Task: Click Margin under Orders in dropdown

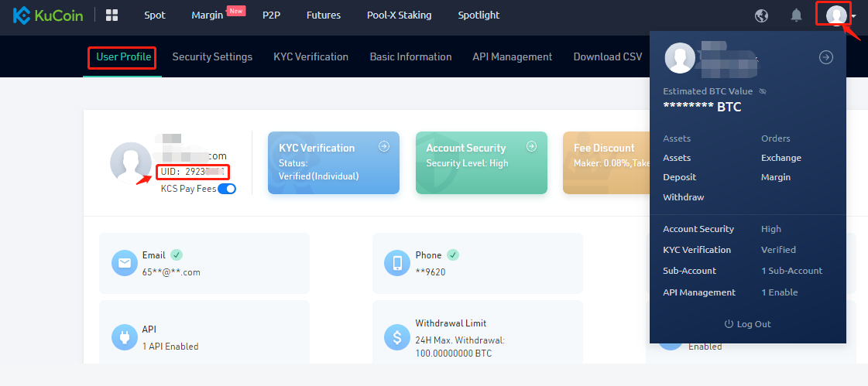Action: click(x=776, y=177)
